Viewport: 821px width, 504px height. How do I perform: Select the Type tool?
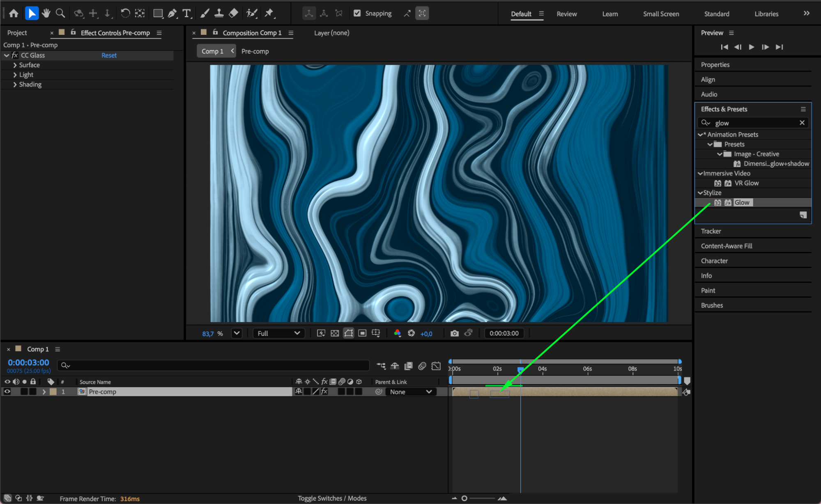point(187,13)
